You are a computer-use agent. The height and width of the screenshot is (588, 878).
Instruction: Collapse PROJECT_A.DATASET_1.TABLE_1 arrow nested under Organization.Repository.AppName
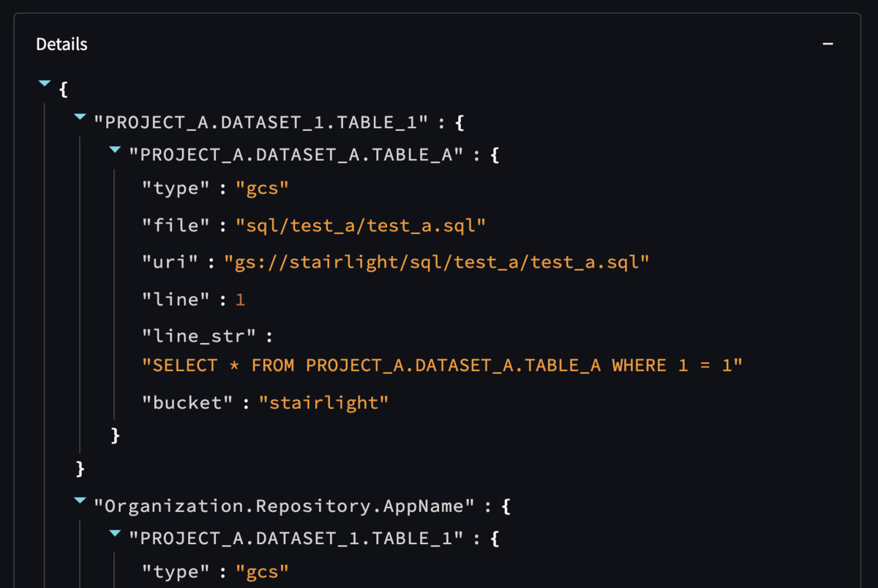click(115, 534)
